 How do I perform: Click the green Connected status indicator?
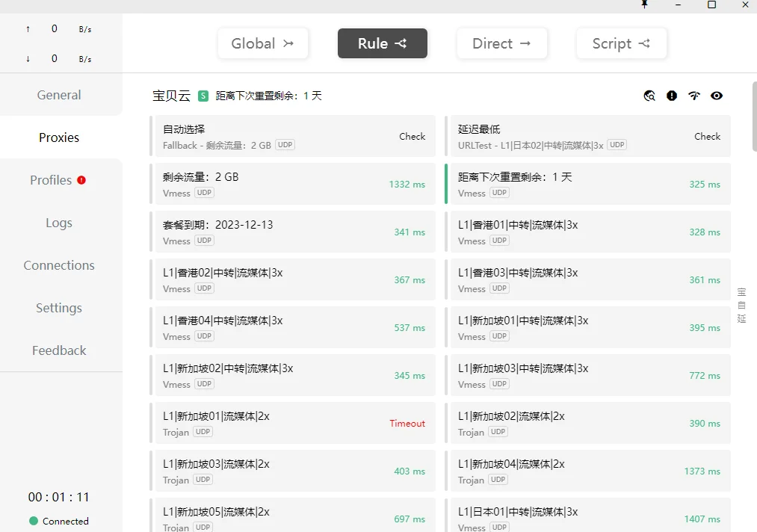pos(34,521)
